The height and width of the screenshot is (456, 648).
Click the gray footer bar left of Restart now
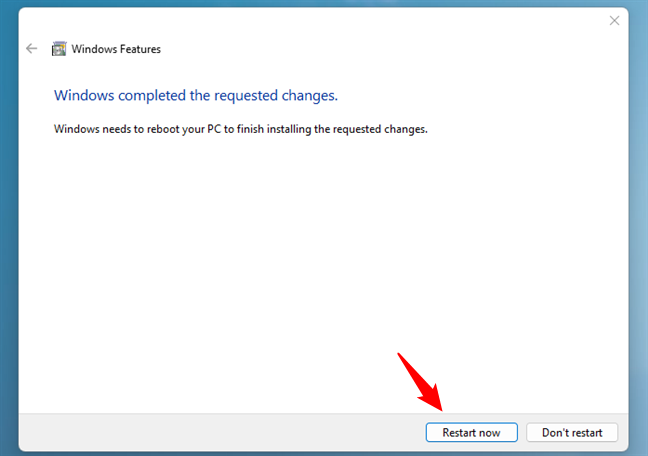(x=200, y=432)
